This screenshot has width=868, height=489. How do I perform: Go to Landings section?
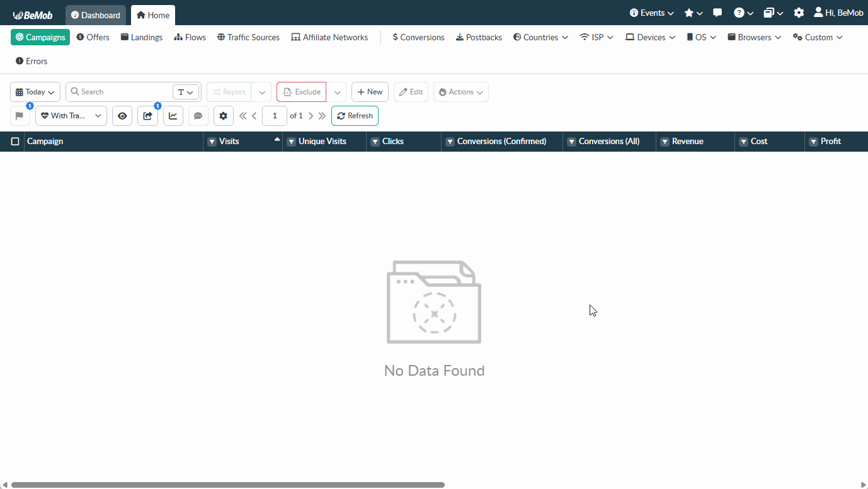coord(142,37)
